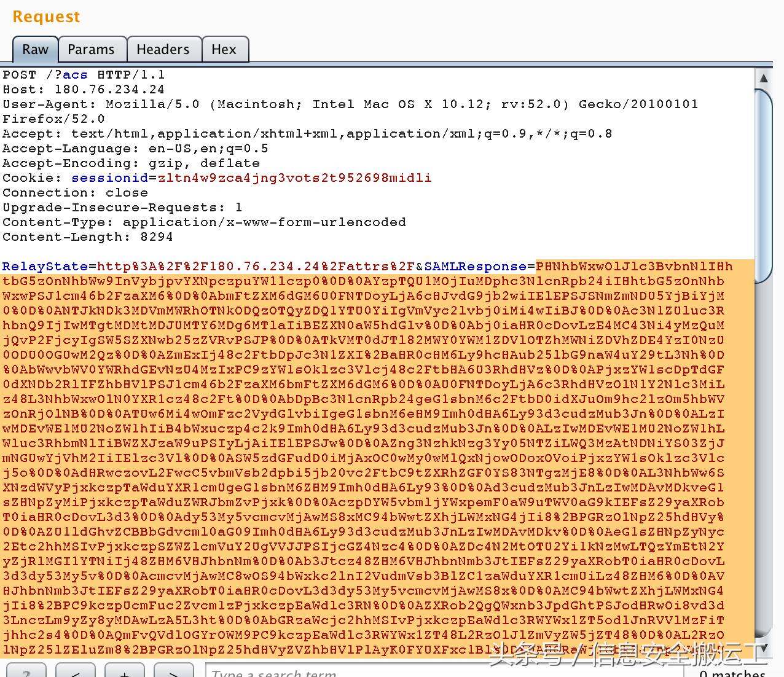784x677 pixels.
Task: Open the Headers tab
Action: (x=162, y=49)
